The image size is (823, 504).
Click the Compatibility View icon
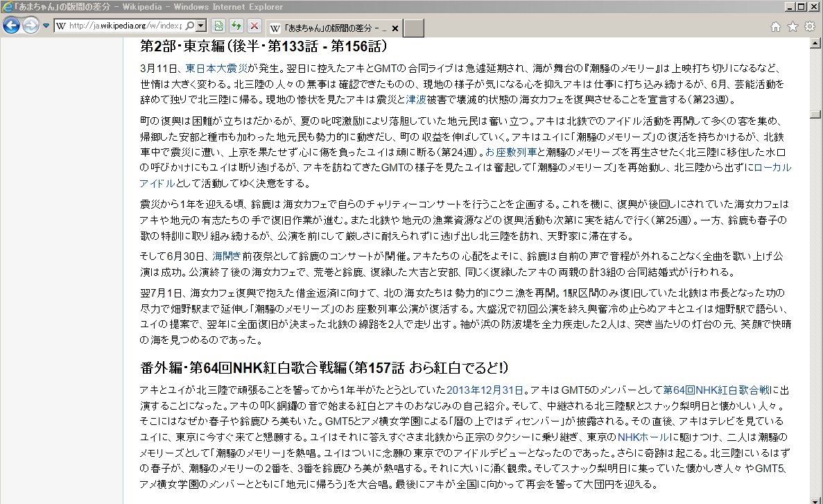click(x=218, y=25)
